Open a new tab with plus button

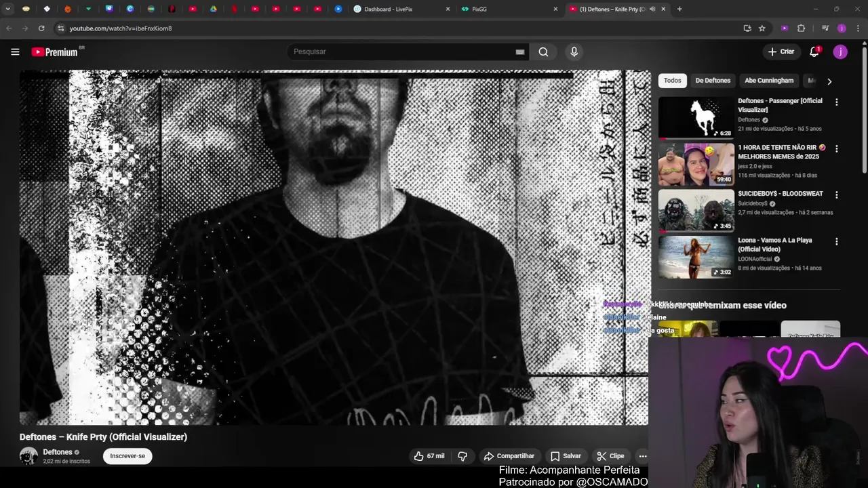(679, 9)
